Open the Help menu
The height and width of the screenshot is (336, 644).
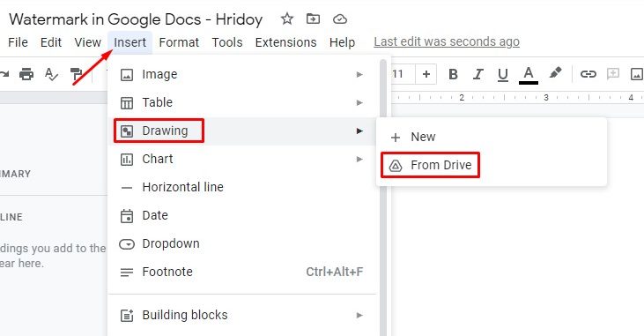(x=342, y=42)
